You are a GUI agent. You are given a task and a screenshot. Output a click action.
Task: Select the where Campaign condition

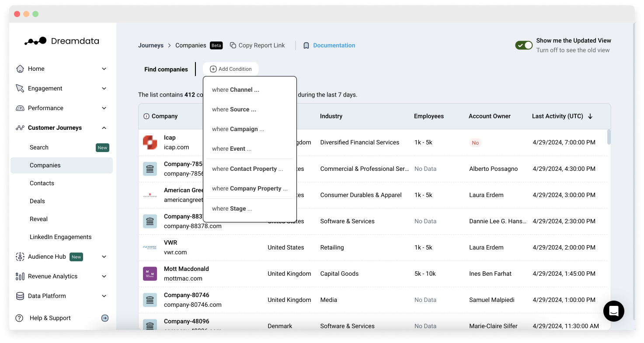point(250,129)
